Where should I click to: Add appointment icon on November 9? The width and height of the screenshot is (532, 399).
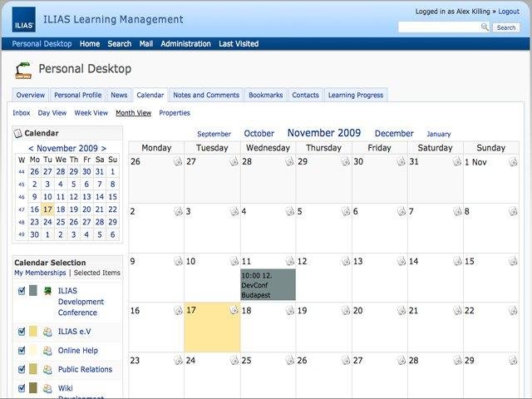(178, 261)
